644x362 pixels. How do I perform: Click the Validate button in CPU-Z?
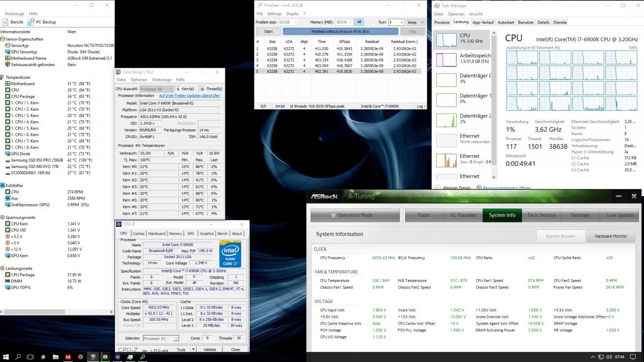[209, 349]
